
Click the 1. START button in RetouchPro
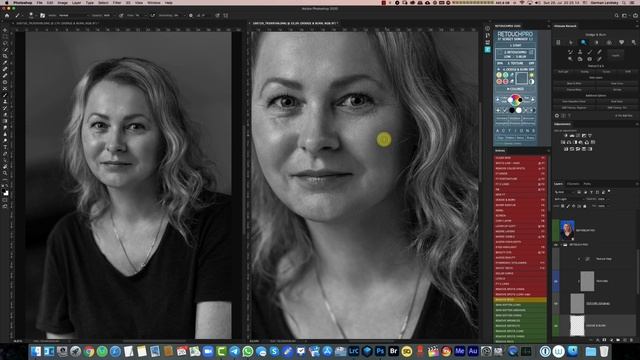tap(516, 45)
